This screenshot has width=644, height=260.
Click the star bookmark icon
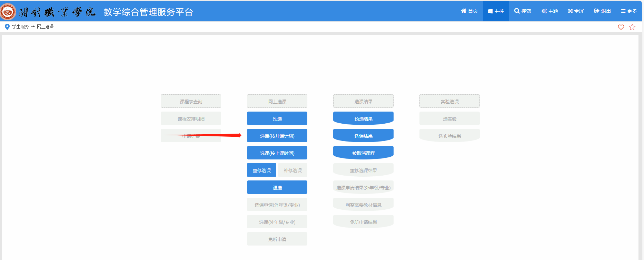coord(632,27)
